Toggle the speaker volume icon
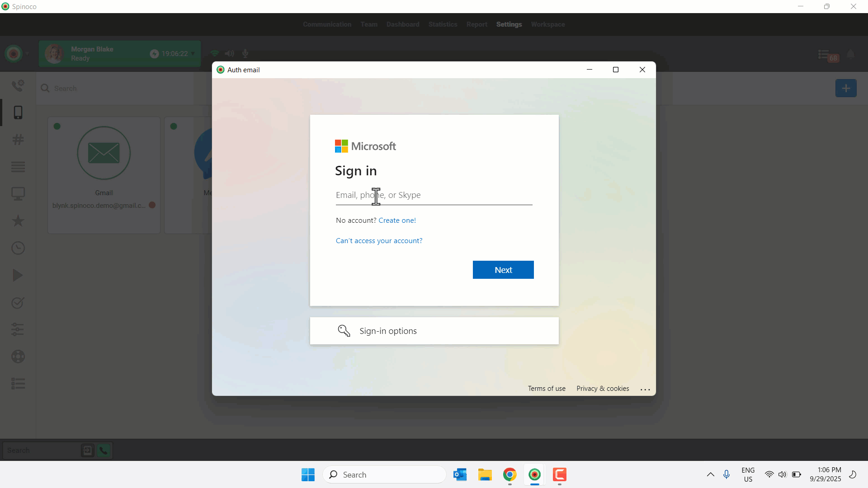Image resolution: width=868 pixels, height=488 pixels. [230, 53]
